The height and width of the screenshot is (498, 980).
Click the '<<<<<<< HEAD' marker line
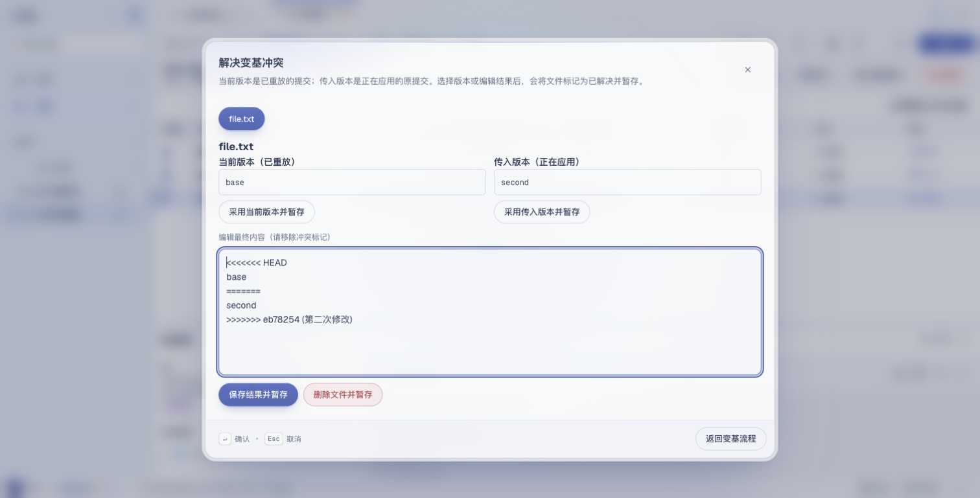point(257,263)
